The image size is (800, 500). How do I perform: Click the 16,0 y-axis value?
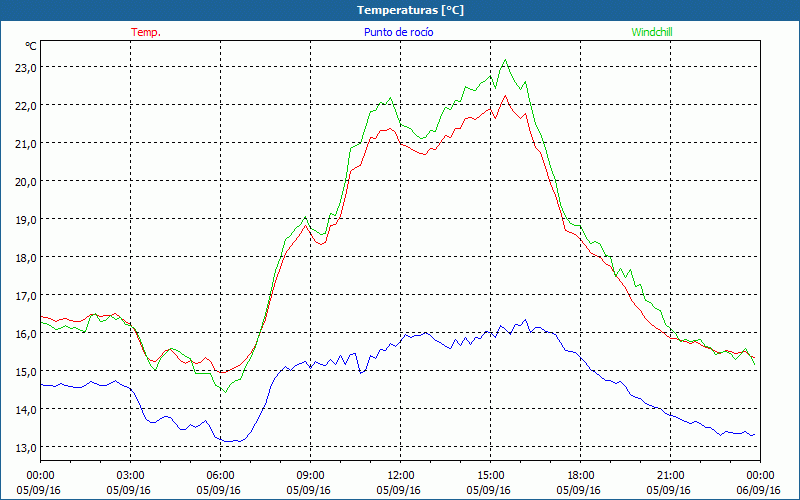click(26, 334)
